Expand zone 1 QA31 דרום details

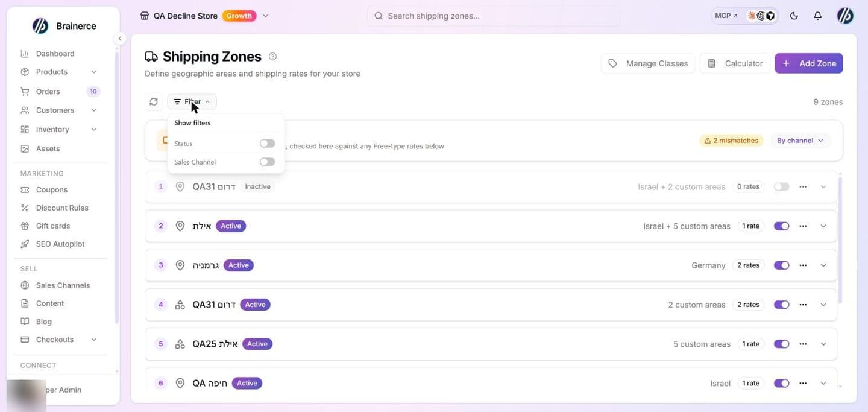tap(823, 187)
